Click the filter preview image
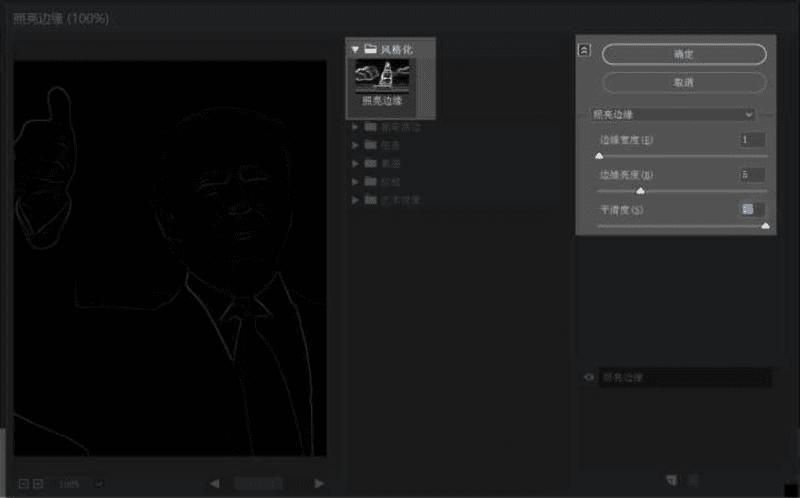This screenshot has height=498, width=800. 170,258
